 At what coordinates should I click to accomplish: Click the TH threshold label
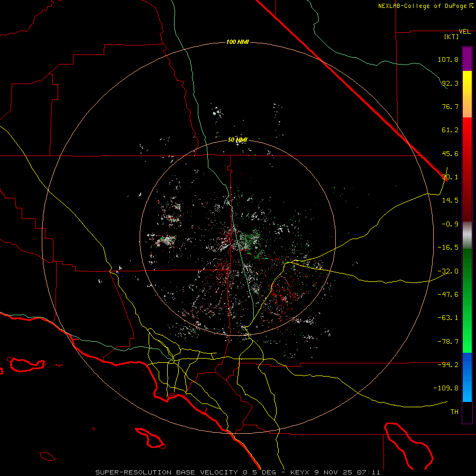point(454,412)
